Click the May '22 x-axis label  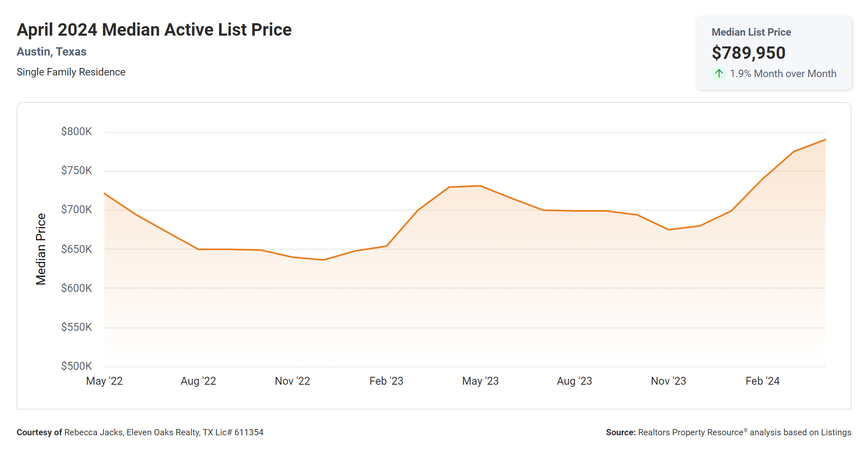point(104,381)
